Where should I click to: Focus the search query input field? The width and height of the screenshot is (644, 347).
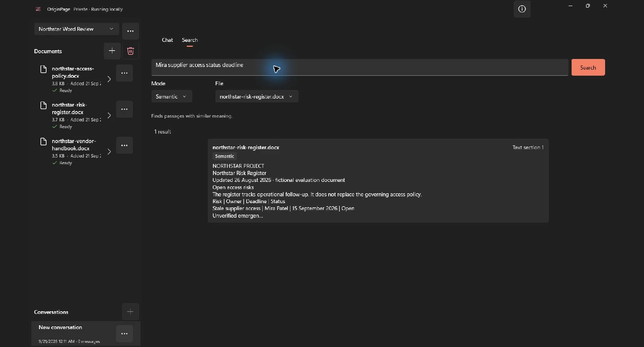pyautogui.click(x=359, y=67)
